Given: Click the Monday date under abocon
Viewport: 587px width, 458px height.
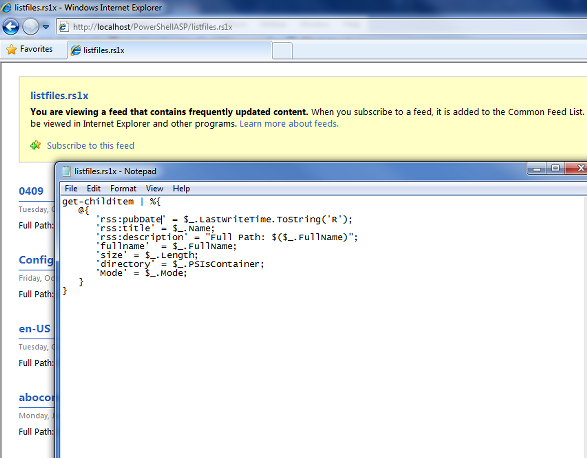Looking at the screenshot, I should pyautogui.click(x=36, y=416).
